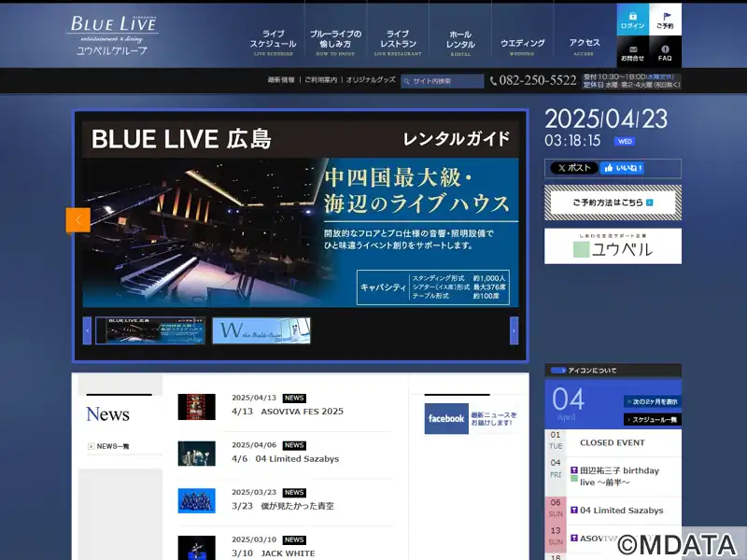Click the サイト内検索 search field
Viewport: 747px width, 560px height.
tap(443, 81)
